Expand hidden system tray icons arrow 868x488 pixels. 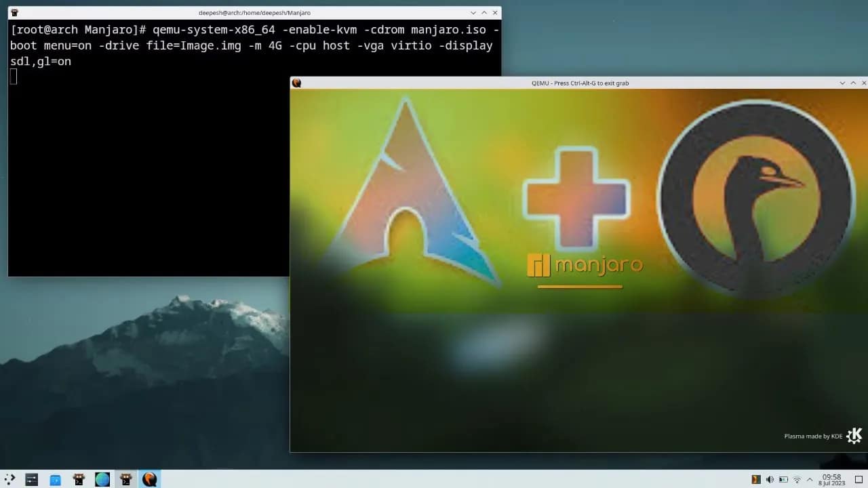(x=810, y=479)
